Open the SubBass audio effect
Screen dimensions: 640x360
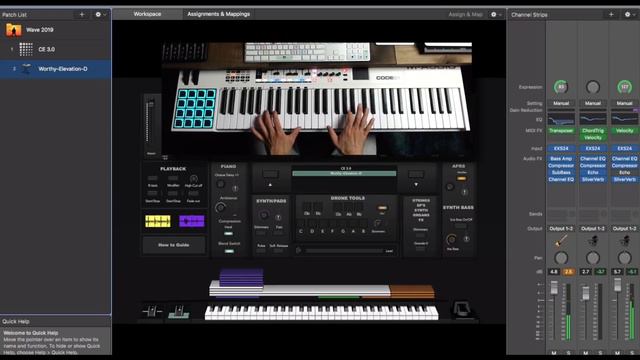(x=561, y=172)
